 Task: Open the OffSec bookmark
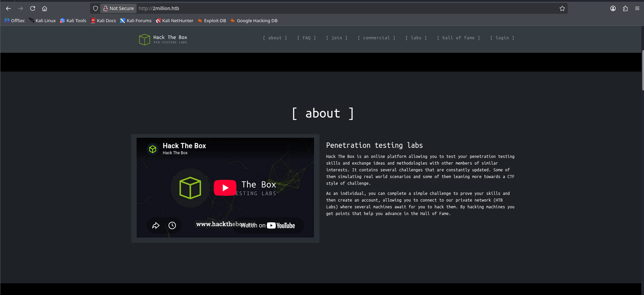15,20
